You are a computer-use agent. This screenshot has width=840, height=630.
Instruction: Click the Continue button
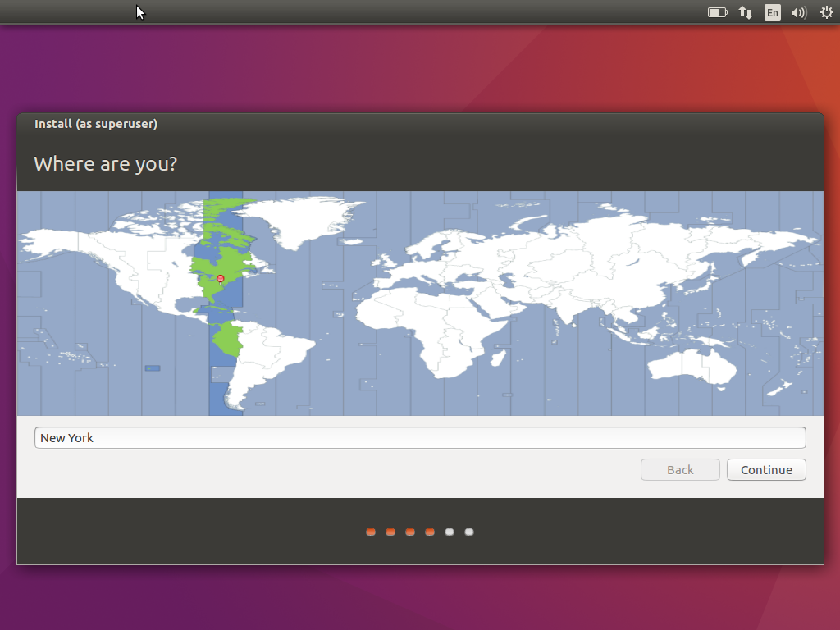pyautogui.click(x=766, y=470)
